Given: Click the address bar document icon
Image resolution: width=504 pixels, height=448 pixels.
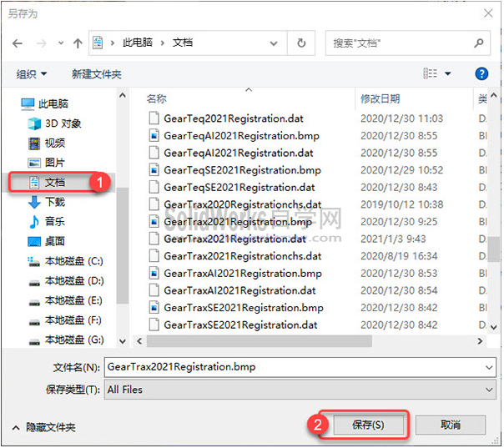Looking at the screenshot, I should (98, 43).
